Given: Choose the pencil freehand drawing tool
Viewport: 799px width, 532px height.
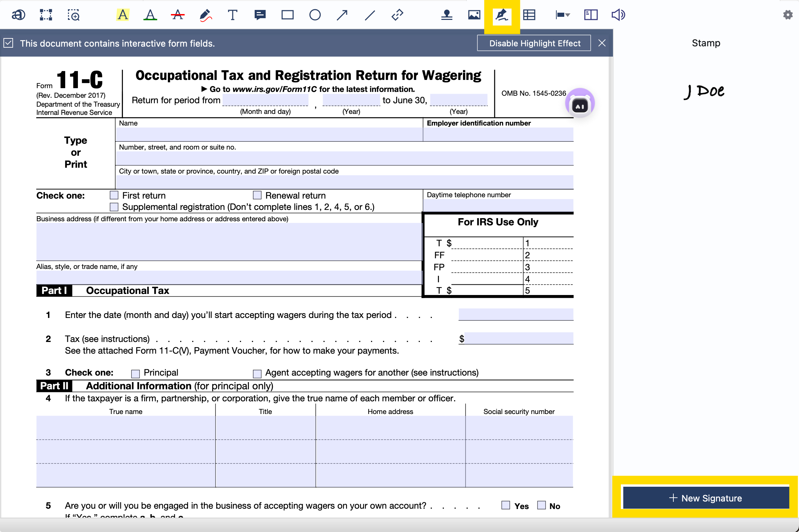Looking at the screenshot, I should (x=205, y=15).
